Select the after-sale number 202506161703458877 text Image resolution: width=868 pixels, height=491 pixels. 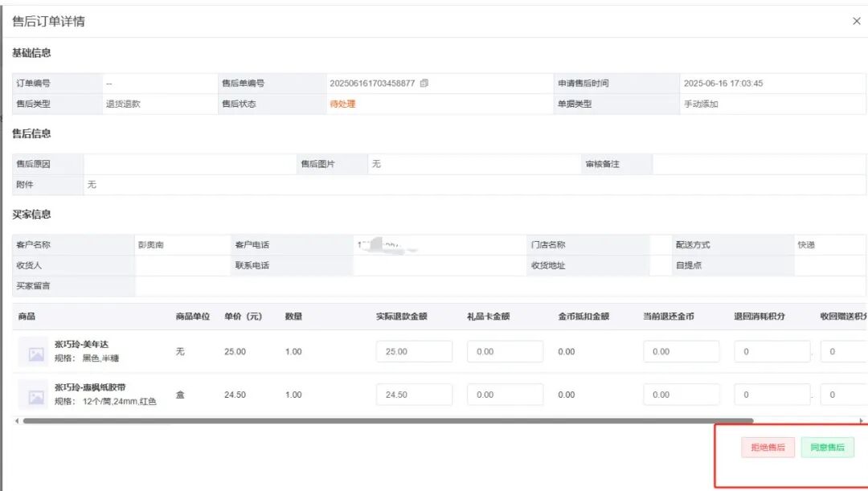(372, 83)
